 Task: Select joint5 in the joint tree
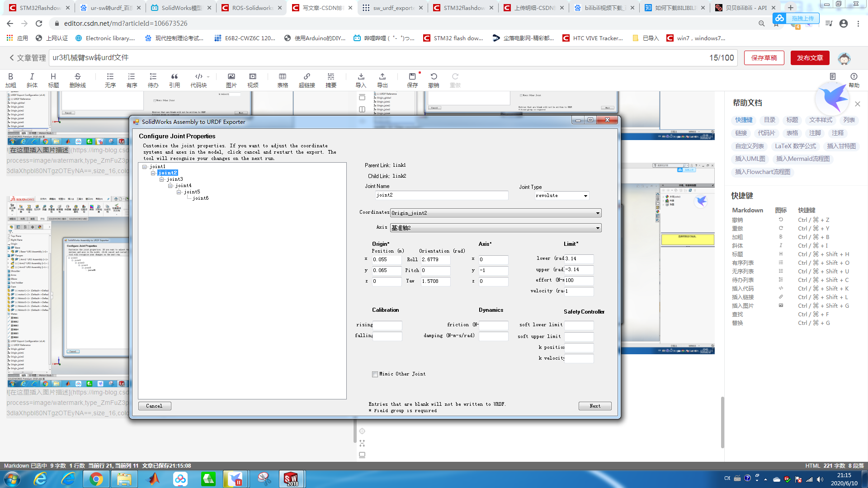tap(192, 192)
